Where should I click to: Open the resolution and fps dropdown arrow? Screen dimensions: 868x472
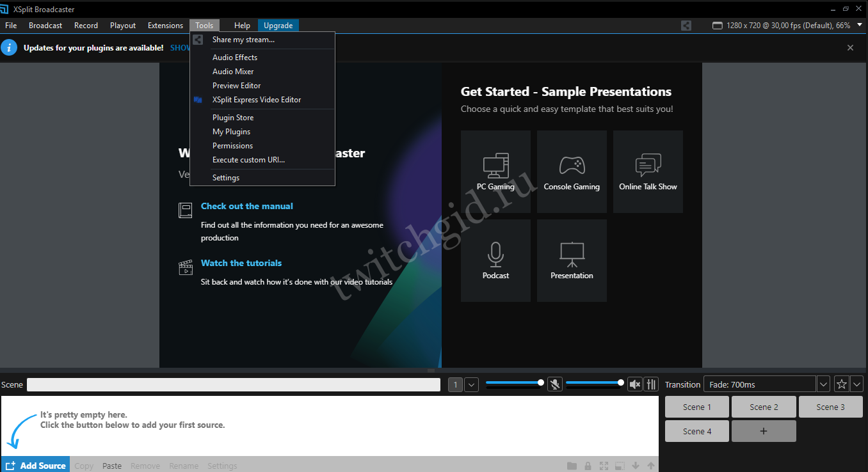point(860,26)
